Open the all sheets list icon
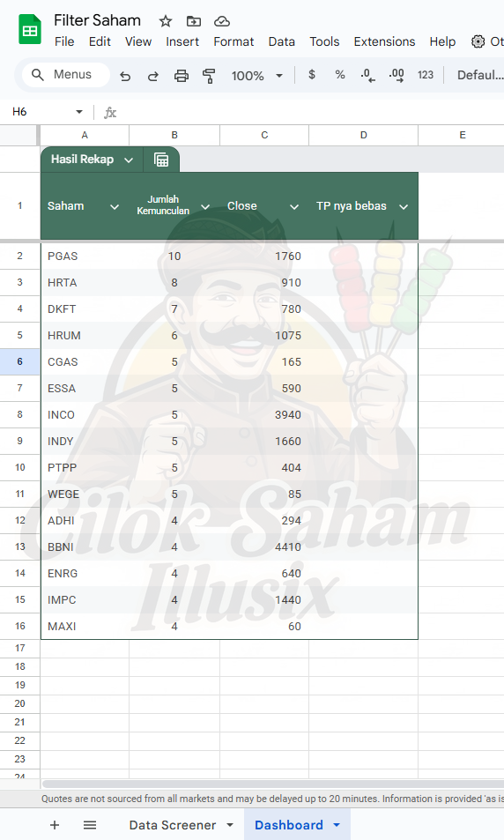The height and width of the screenshot is (840, 504). click(90, 825)
